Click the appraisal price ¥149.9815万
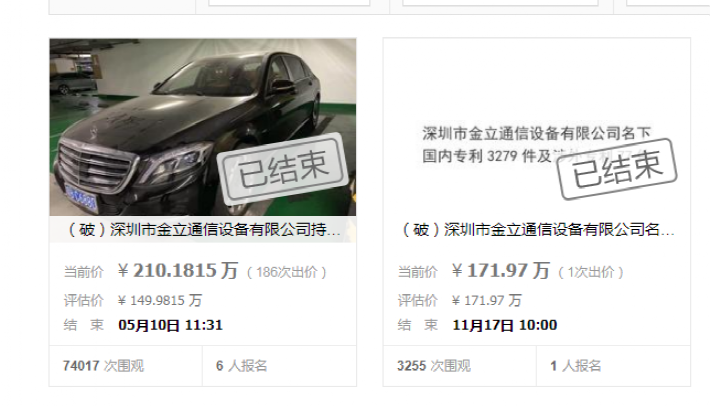This screenshot has width=710, height=407. point(160,300)
